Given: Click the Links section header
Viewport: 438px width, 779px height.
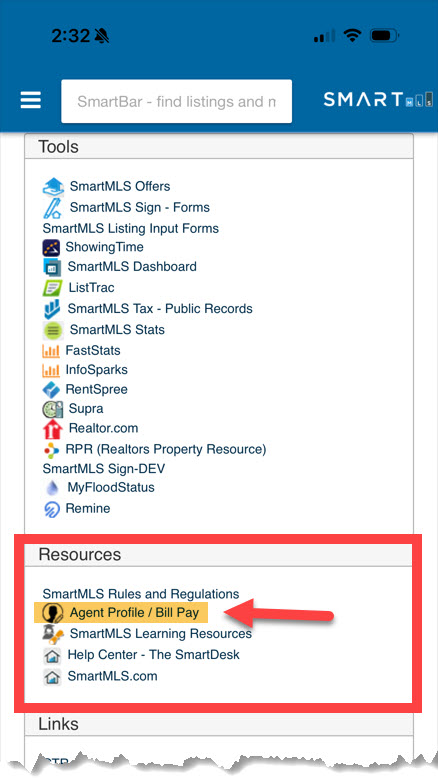Looking at the screenshot, I should [x=219, y=724].
